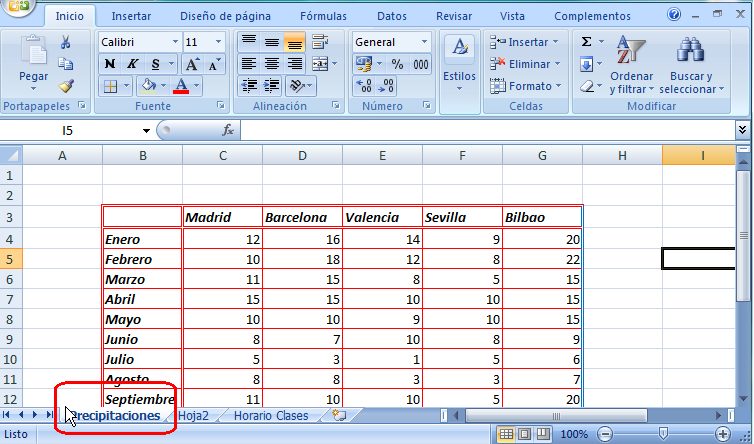Open the Horario Clases sheet tab
This screenshot has width=754, height=444.
[x=271, y=415]
